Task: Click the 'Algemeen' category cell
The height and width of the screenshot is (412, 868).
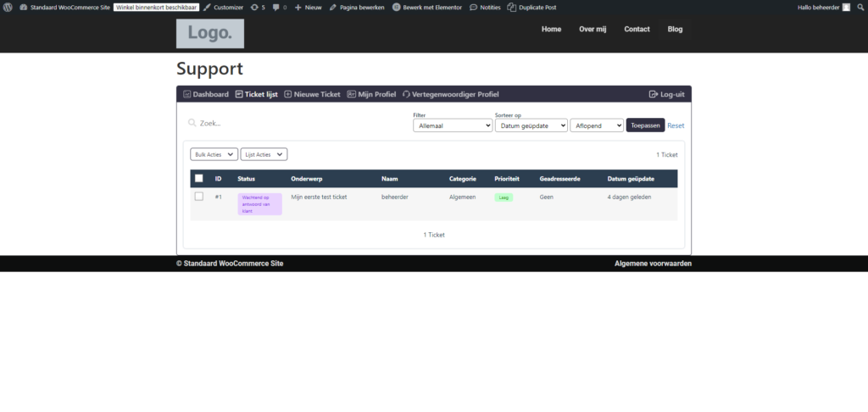Action: [462, 197]
